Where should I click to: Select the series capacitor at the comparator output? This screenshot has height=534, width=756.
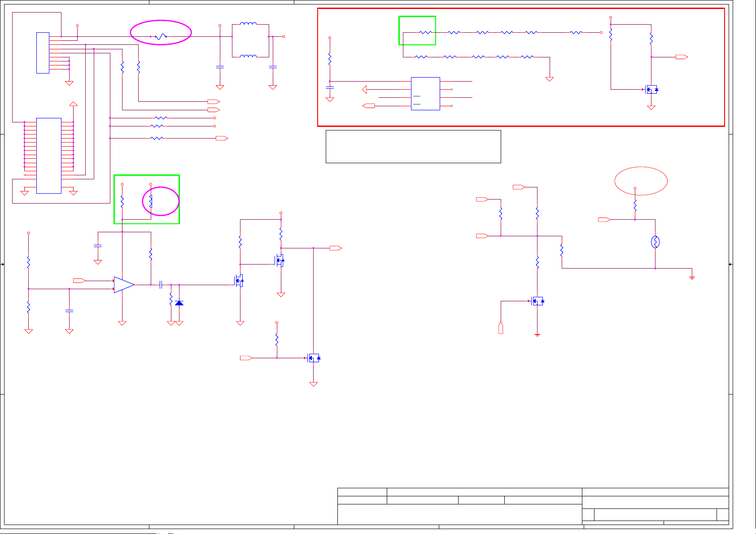(161, 285)
